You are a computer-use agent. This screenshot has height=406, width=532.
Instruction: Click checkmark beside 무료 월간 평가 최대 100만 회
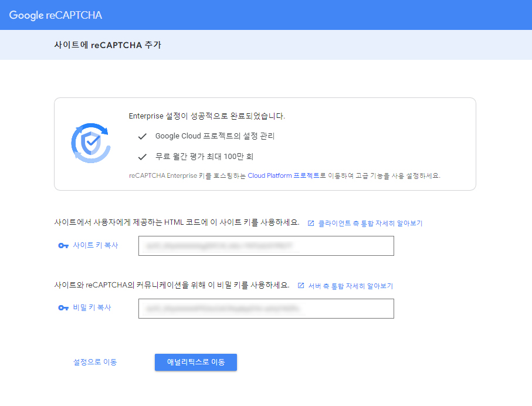[142, 157]
